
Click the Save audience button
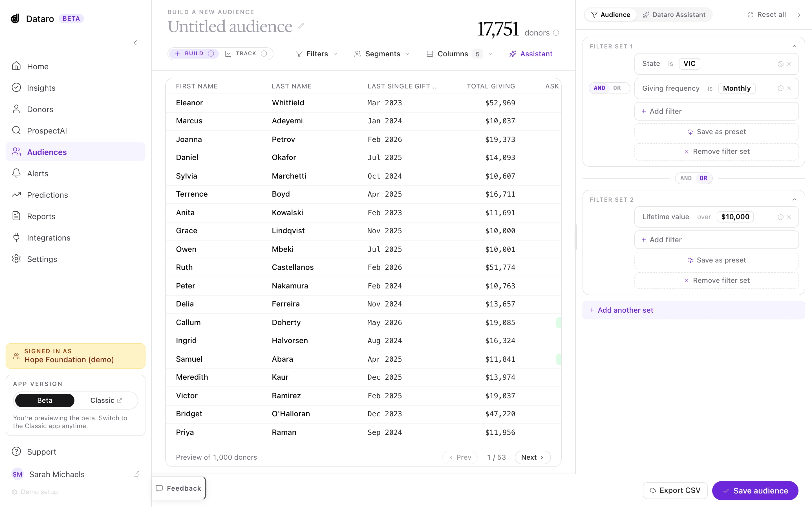point(755,491)
